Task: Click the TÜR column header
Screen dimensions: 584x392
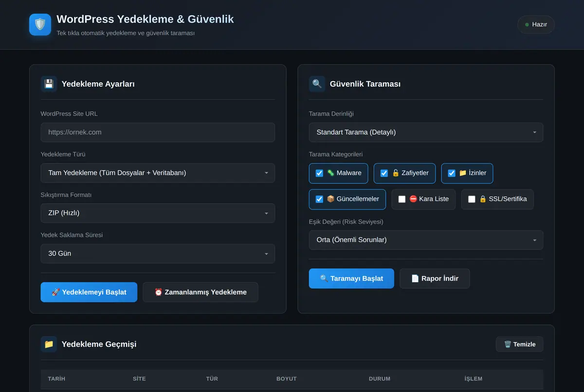Action: coord(212,379)
